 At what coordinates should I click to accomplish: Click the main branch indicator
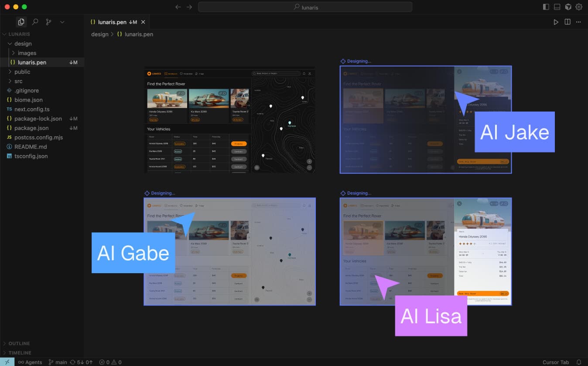(57, 362)
